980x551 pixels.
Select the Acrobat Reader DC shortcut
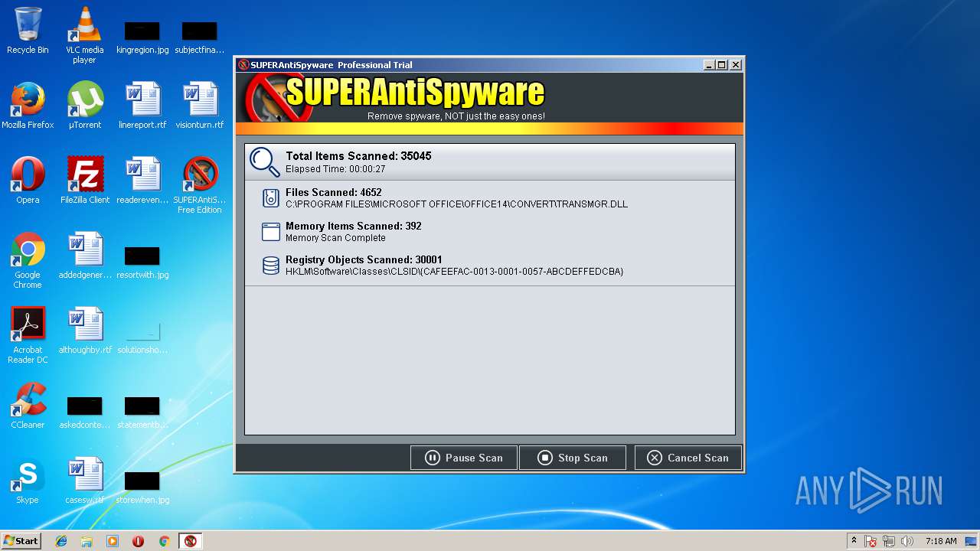28,335
